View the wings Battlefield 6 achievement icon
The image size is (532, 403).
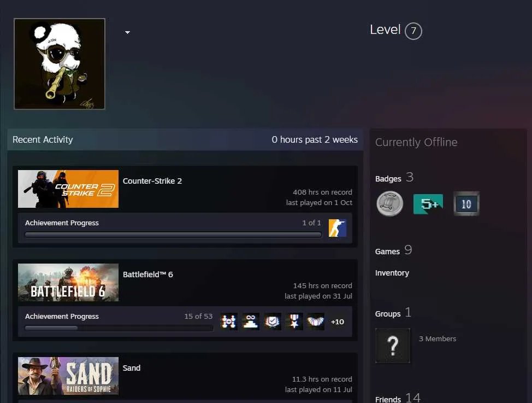click(x=316, y=322)
